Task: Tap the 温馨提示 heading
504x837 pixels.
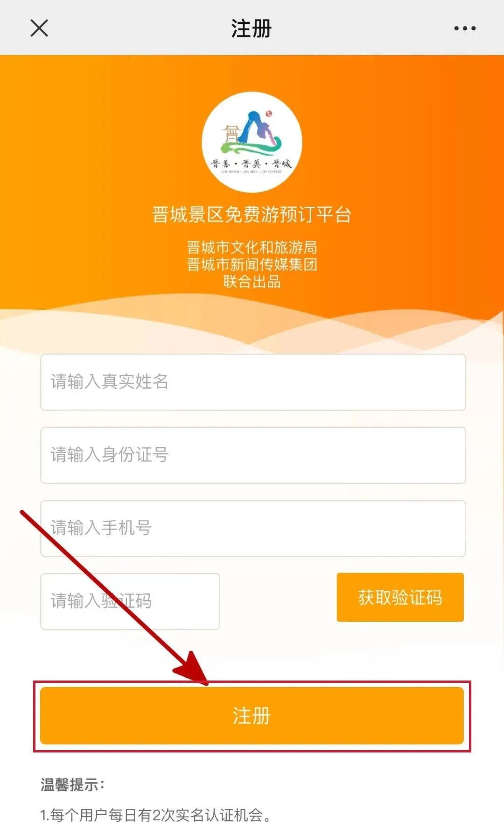Action: 72,785
